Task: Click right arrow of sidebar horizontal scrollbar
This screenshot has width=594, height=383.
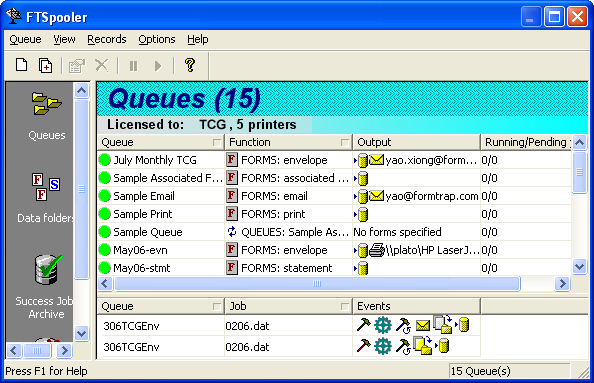Action: pos(64,350)
